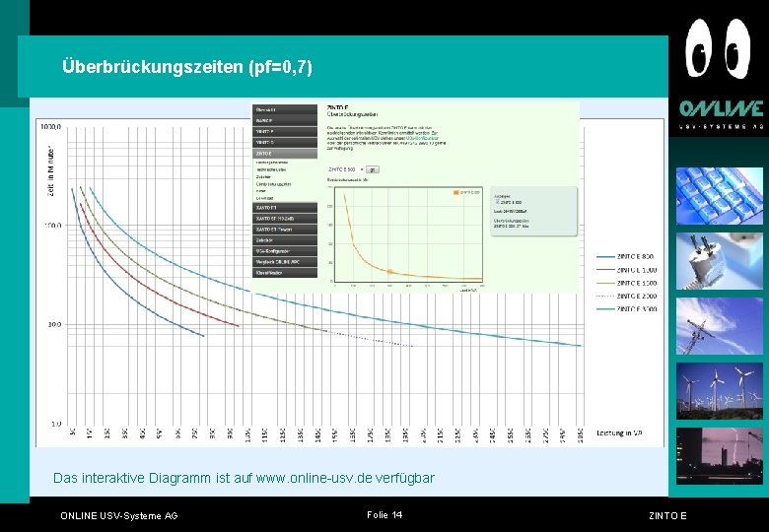
Task: Open the power plug thumbnail image
Action: tap(720, 261)
